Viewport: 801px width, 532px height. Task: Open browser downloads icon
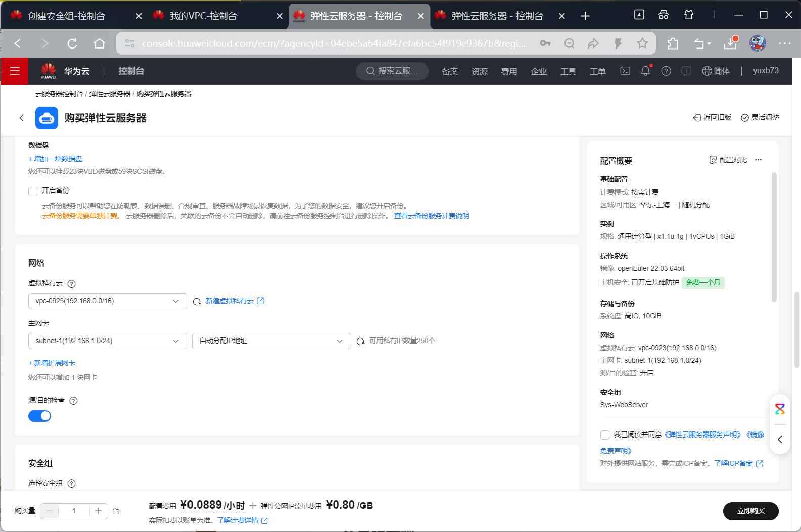click(731, 43)
